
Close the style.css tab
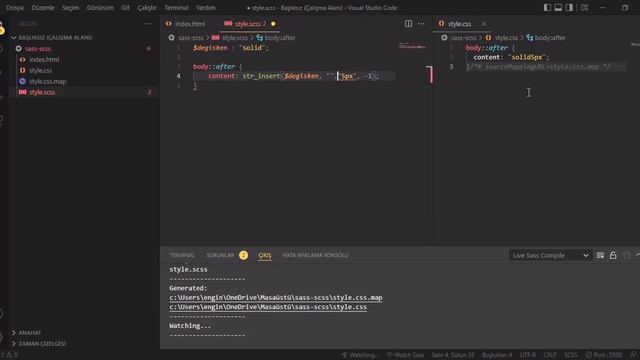coord(484,24)
